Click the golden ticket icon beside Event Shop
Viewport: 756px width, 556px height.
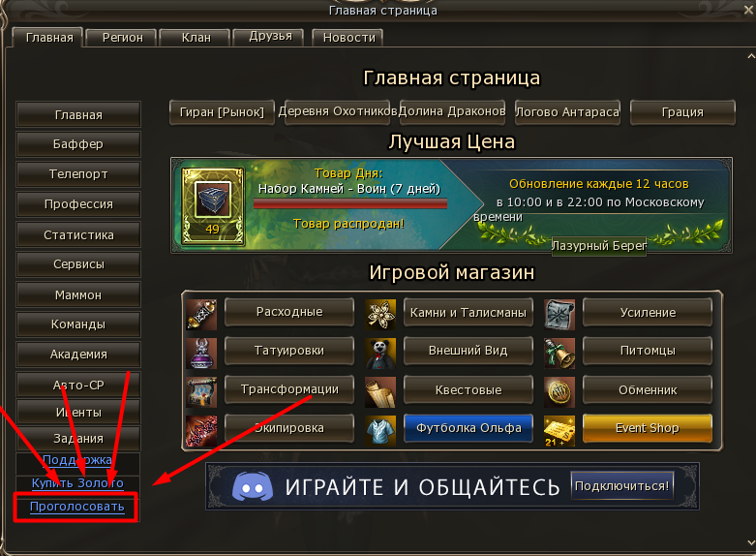pos(559,430)
